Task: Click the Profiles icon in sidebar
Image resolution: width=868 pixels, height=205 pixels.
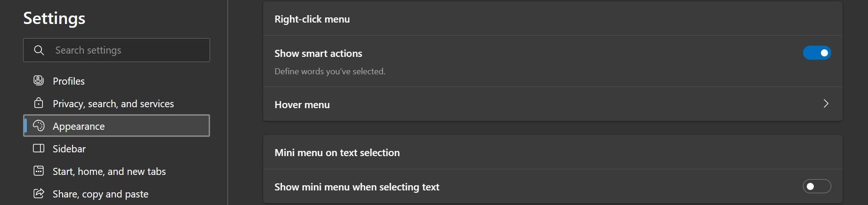Action: tap(39, 81)
